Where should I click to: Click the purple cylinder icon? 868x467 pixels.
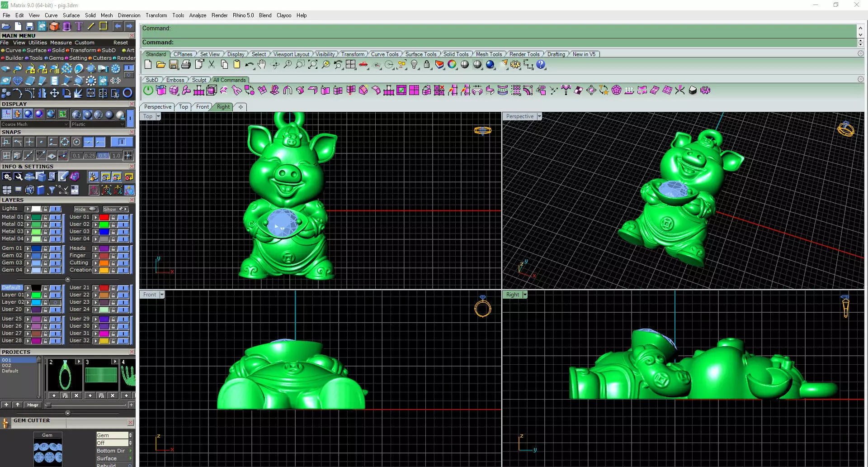click(x=66, y=26)
